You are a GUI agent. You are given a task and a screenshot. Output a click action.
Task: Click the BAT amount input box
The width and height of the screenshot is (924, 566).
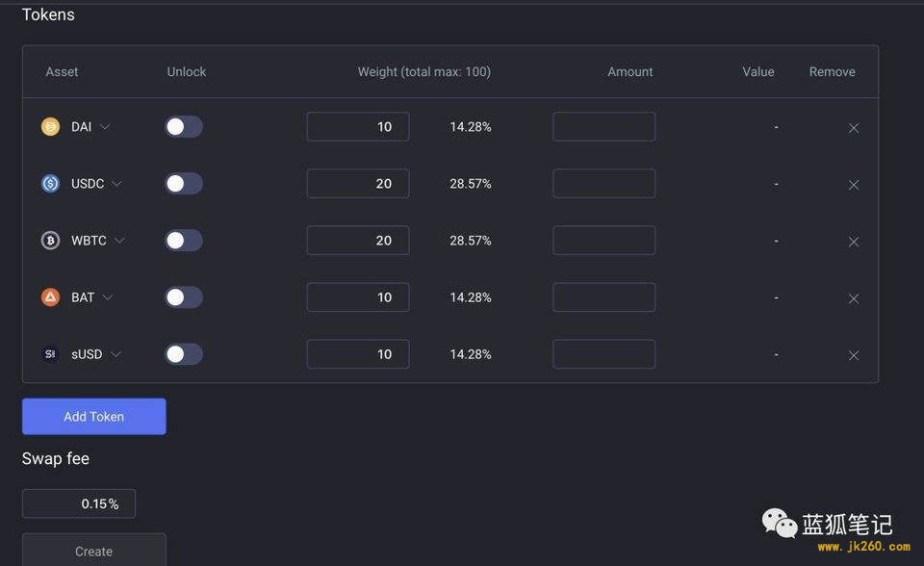[x=603, y=297]
